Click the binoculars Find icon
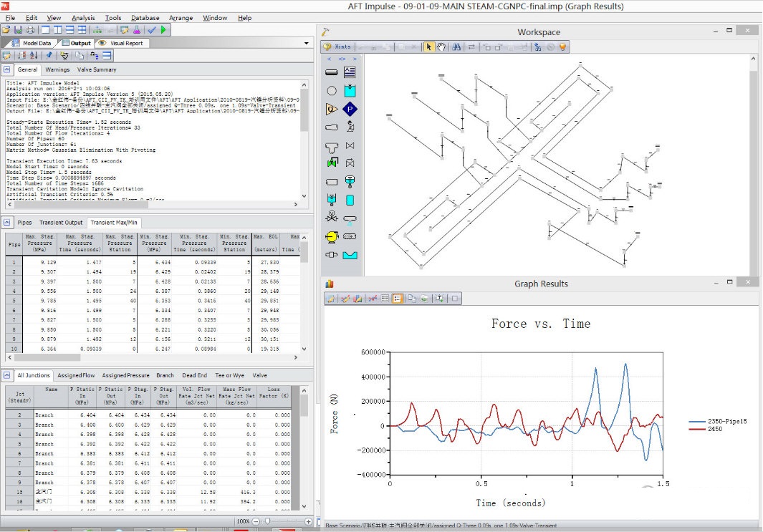763x532 pixels. tap(456, 47)
